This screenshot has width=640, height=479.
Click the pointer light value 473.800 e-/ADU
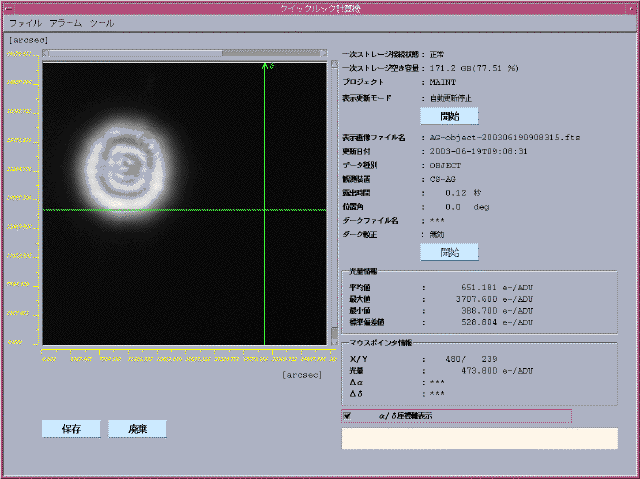click(497, 371)
